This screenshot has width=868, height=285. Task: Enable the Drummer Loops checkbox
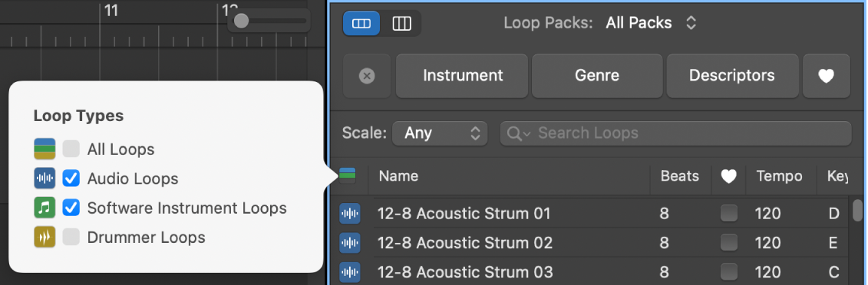pos(71,237)
